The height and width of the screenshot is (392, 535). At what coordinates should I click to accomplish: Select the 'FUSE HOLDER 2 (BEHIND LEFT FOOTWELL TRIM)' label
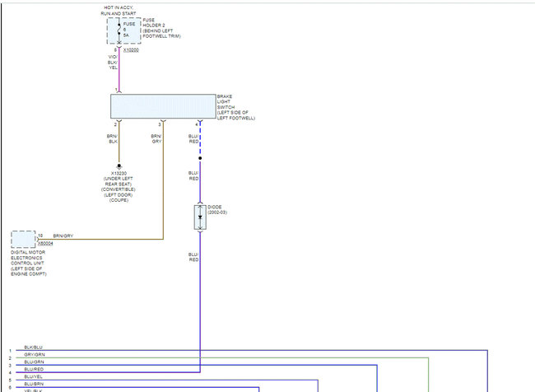pos(161,28)
